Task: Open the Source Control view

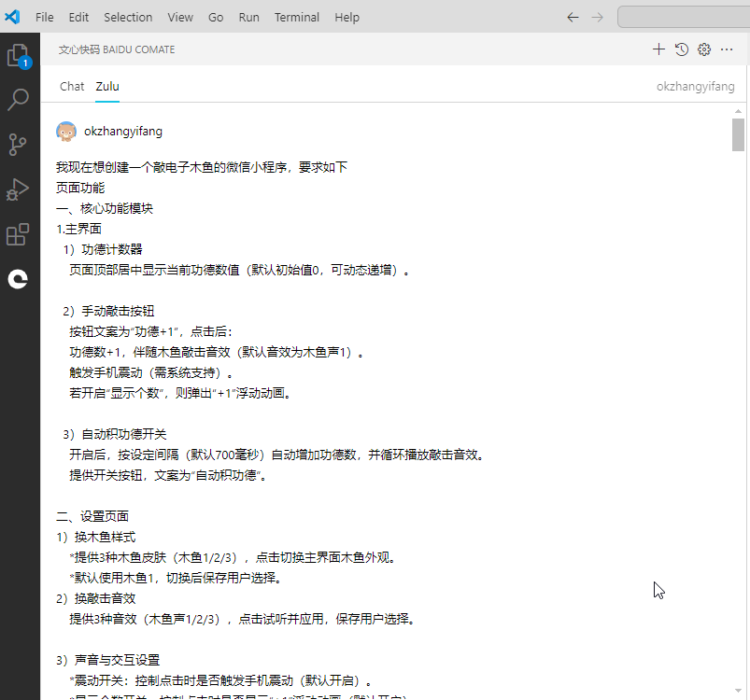Action: point(18,145)
